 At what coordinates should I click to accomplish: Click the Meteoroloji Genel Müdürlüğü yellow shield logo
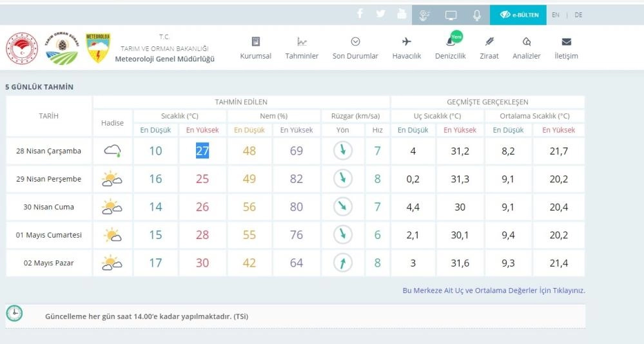click(x=98, y=48)
